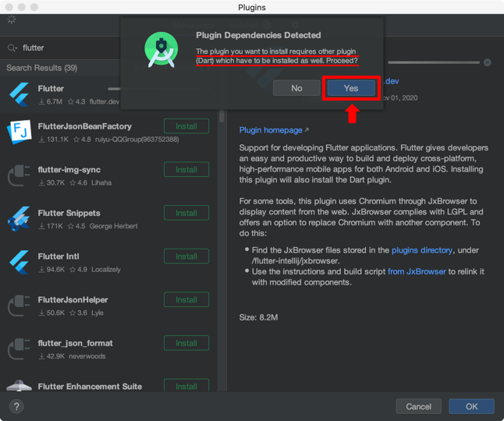Select the Flutter Snippets name text
Screen dimensions: 504x421
pyautogui.click(x=69, y=214)
